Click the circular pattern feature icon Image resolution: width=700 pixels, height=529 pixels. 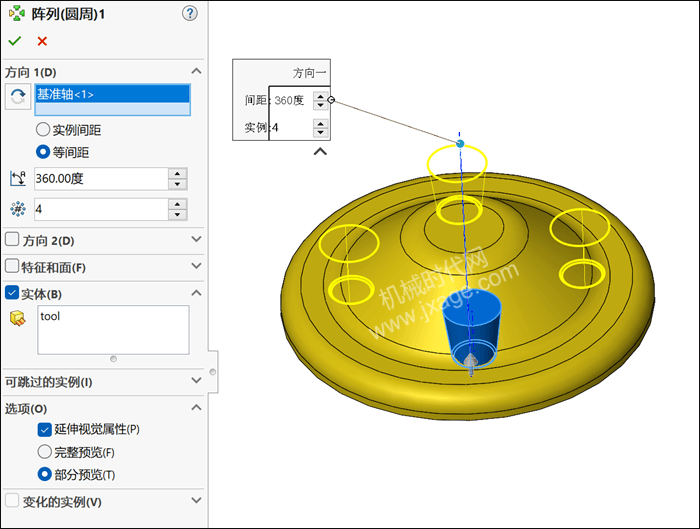(17, 13)
